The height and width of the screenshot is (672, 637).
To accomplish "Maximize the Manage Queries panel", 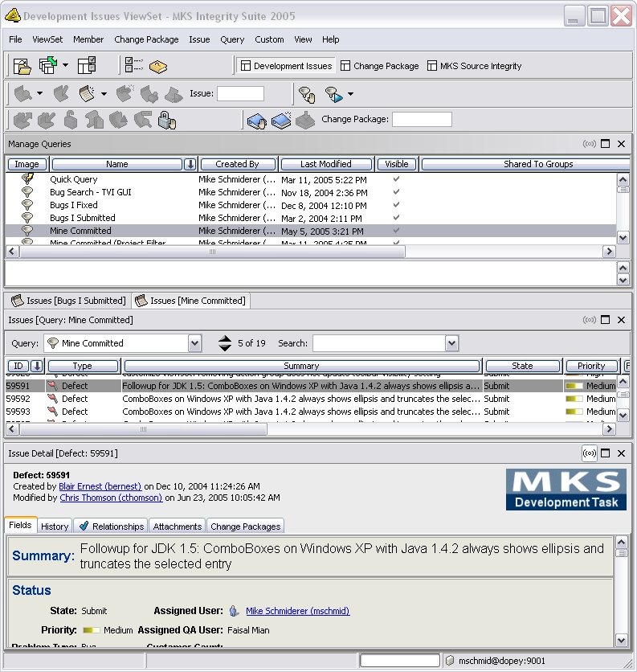I will pos(606,144).
